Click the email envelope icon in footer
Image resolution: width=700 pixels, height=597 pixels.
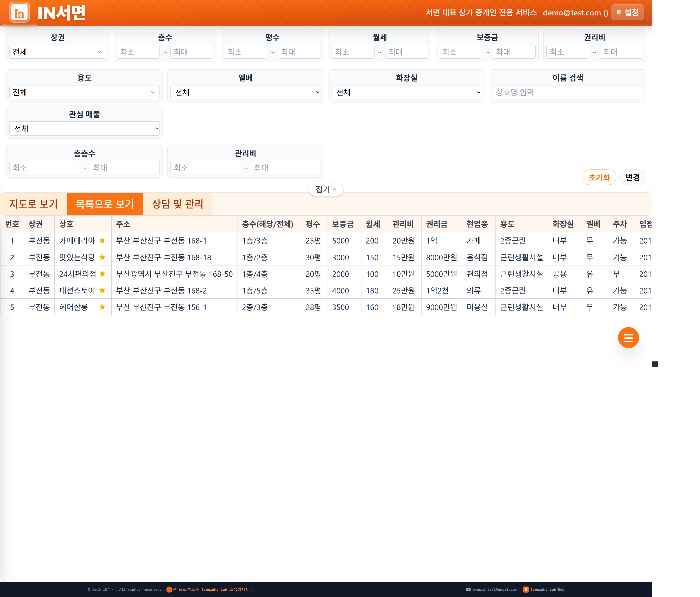tap(468, 589)
